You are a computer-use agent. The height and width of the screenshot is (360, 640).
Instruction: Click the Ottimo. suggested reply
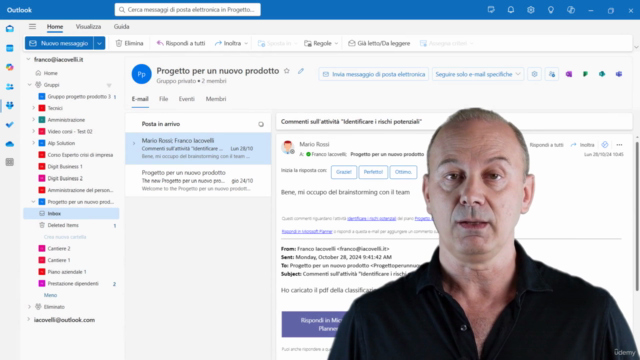pyautogui.click(x=403, y=172)
